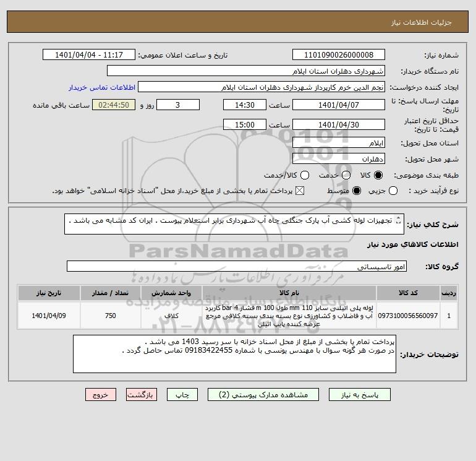Screen dimensions: 476x461
Task: Click the unit cell کلاف
Action: [171, 316]
